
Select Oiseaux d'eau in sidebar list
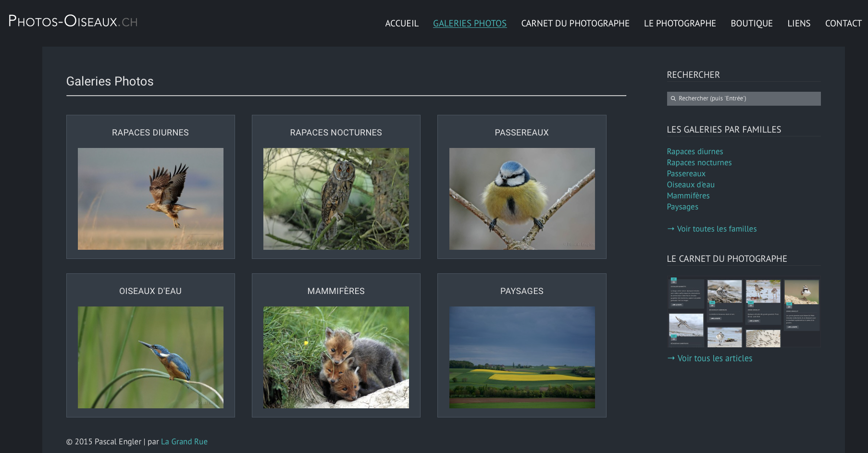coord(690,185)
